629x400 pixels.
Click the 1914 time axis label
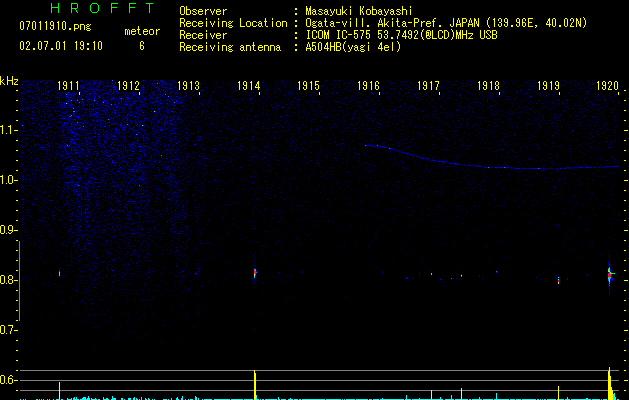(x=248, y=86)
